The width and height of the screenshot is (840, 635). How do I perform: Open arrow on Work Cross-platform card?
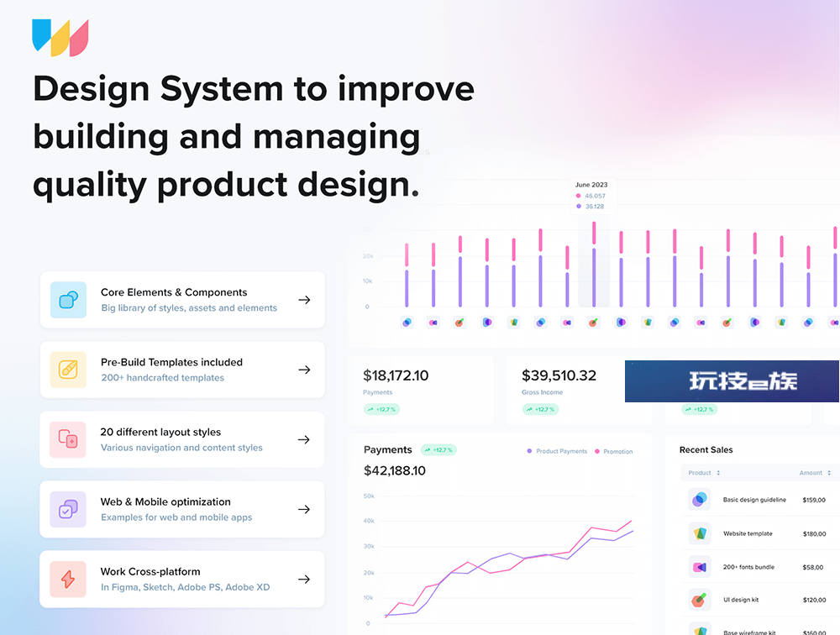click(304, 580)
